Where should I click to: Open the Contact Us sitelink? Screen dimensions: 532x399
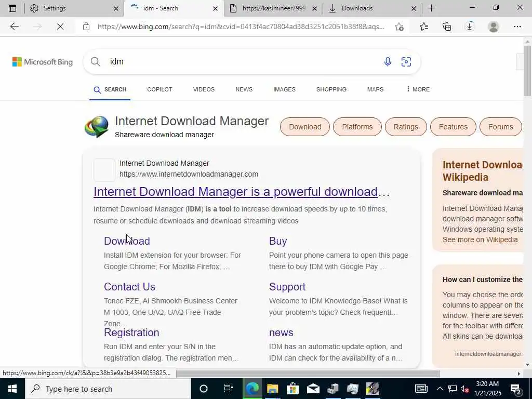[129, 286]
